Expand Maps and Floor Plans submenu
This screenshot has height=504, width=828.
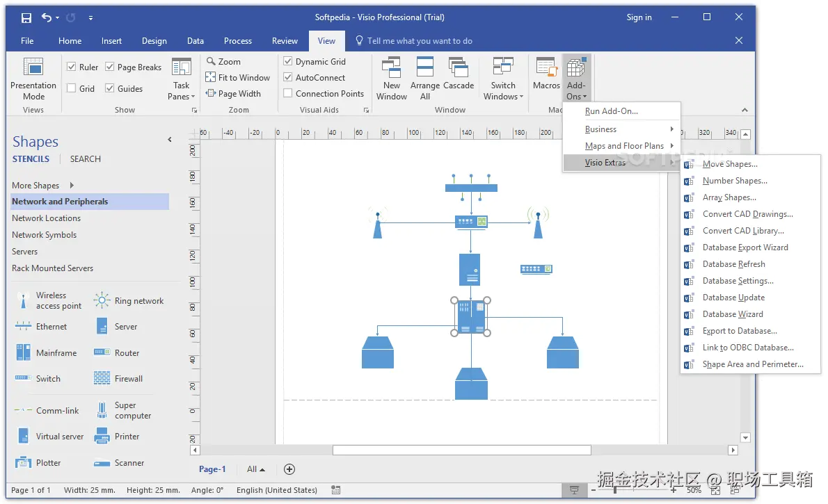point(621,146)
